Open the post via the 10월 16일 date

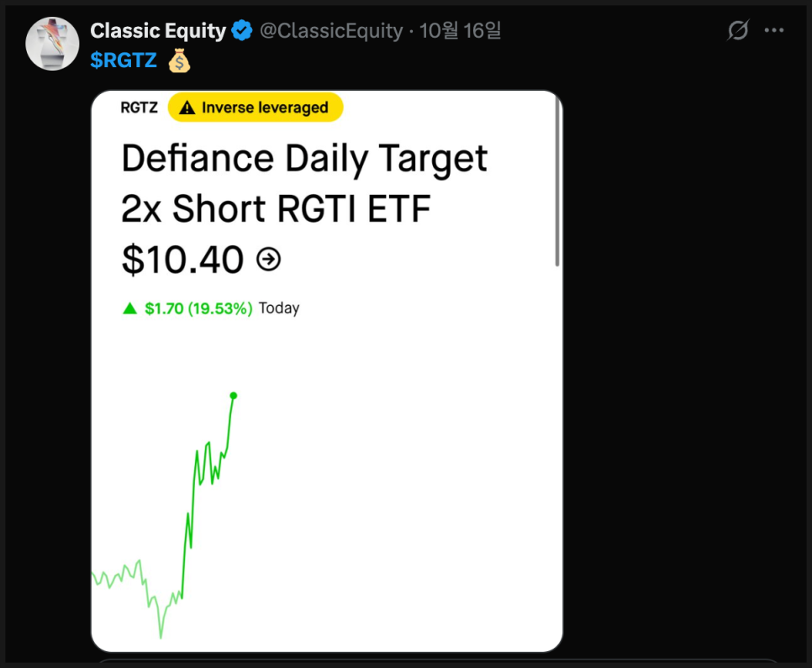pyautogui.click(x=460, y=31)
